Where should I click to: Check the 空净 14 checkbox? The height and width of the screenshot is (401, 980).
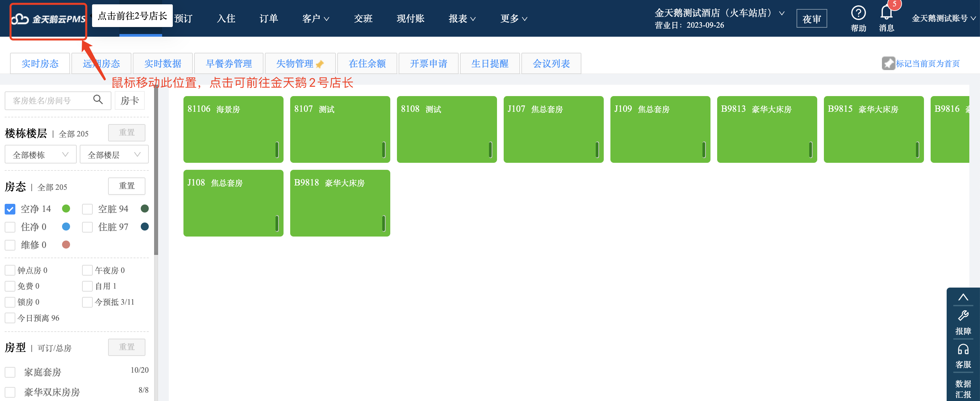click(10, 209)
